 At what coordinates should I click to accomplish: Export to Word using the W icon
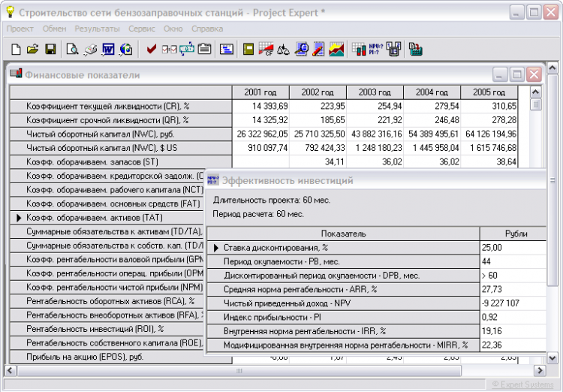[x=108, y=50]
